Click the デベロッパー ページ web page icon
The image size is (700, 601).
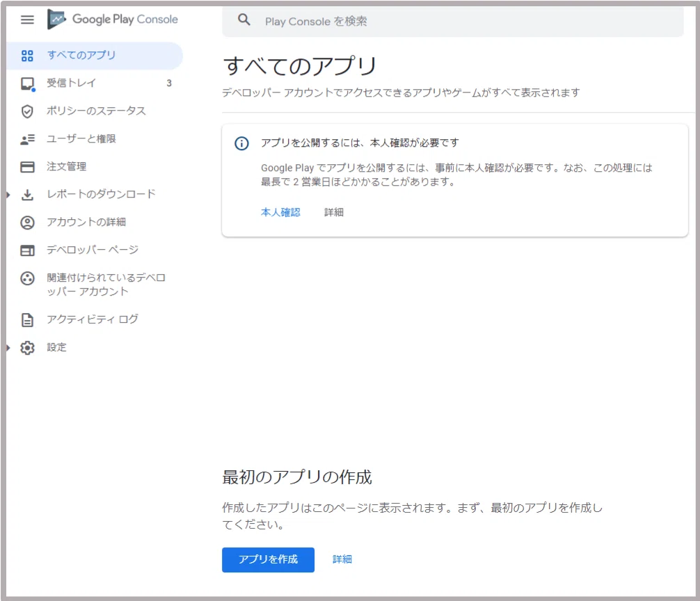[x=27, y=250]
